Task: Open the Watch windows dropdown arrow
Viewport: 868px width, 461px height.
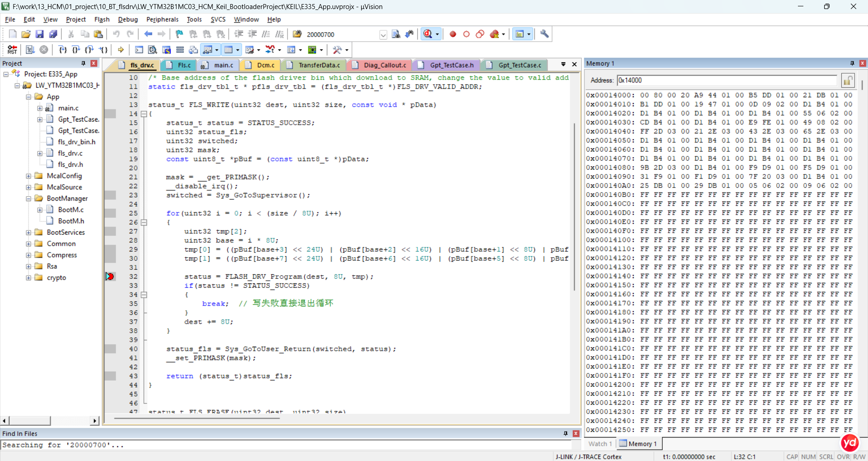Action: [x=217, y=50]
